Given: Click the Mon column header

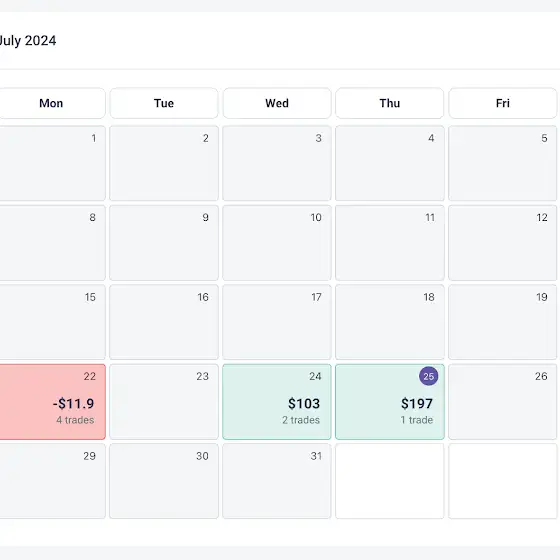Looking at the screenshot, I should click(52, 103).
